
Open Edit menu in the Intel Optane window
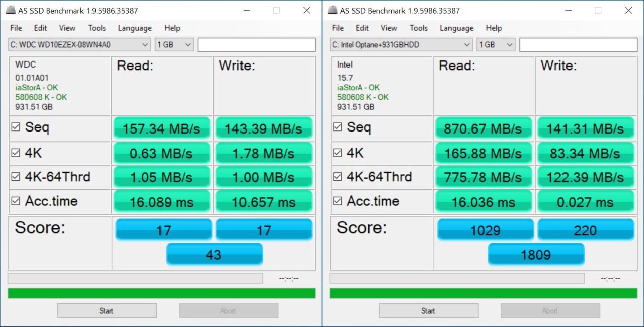point(363,28)
